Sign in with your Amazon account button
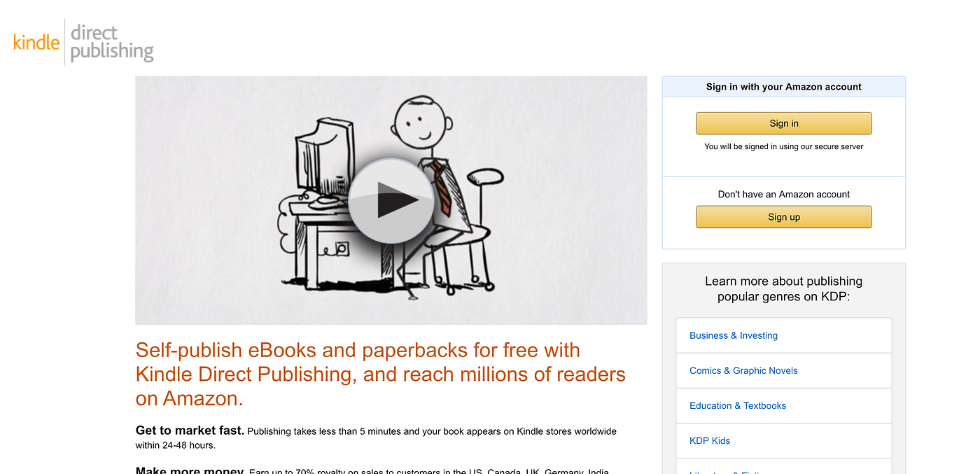 tap(783, 123)
